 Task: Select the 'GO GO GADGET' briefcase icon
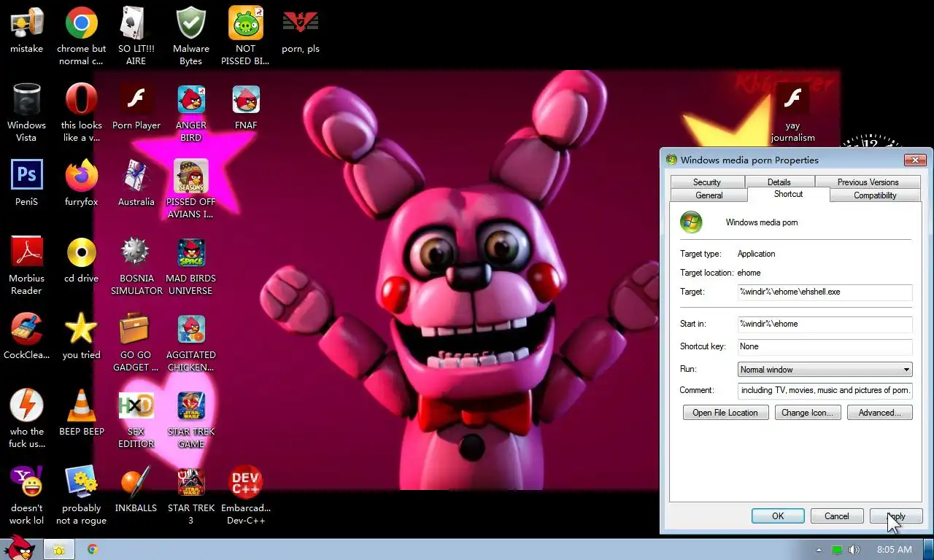tap(136, 341)
